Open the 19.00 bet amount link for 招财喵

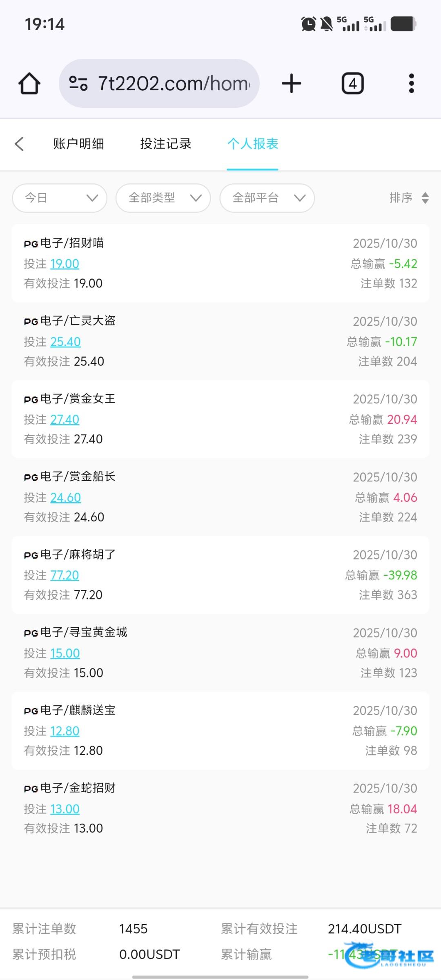point(65,264)
